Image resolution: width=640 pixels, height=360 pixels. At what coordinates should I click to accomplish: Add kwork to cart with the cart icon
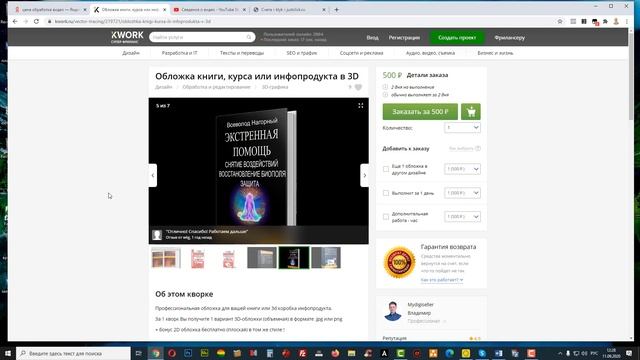click(x=471, y=111)
